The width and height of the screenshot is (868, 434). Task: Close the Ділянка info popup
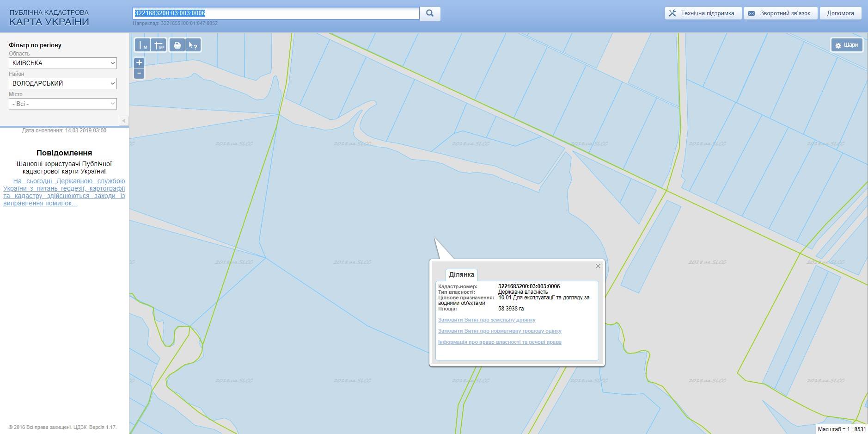click(x=598, y=266)
